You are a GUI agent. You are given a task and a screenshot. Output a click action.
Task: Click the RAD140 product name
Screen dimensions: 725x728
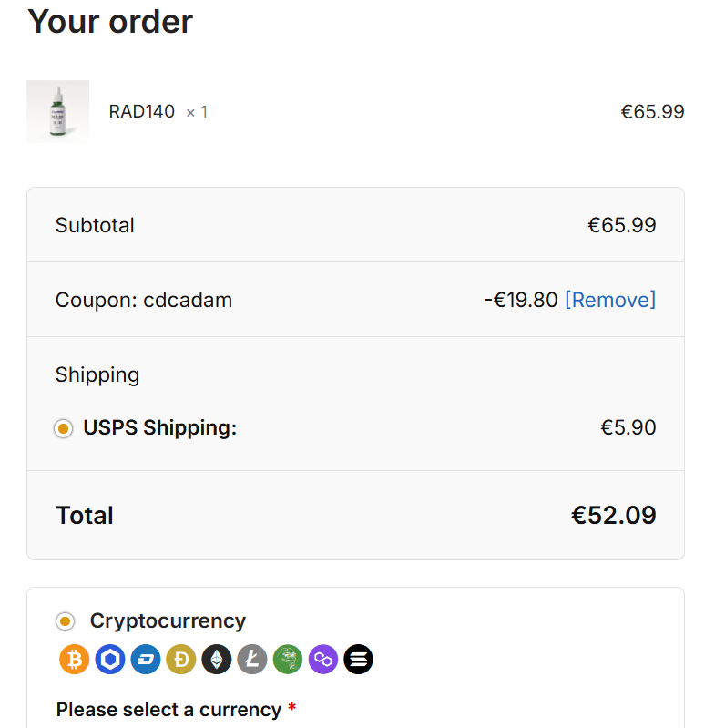coord(141,112)
